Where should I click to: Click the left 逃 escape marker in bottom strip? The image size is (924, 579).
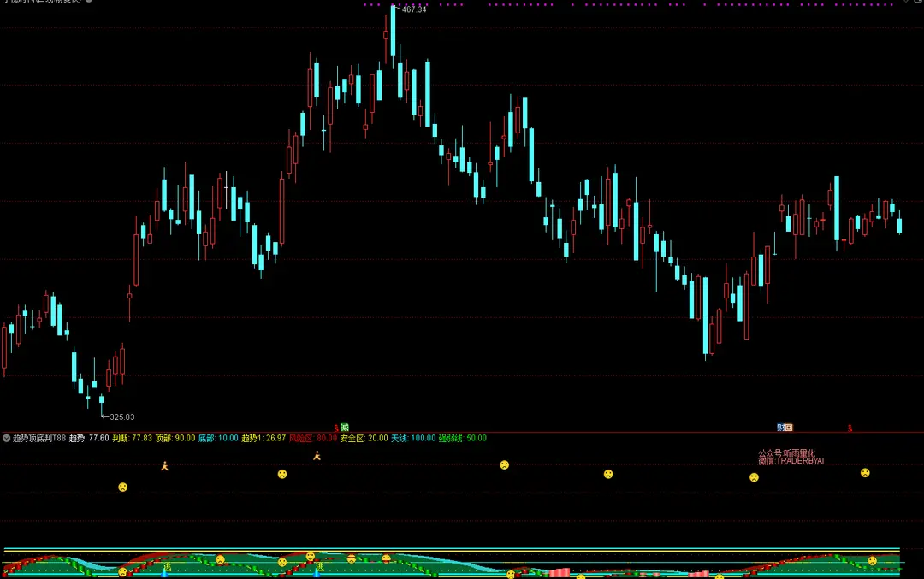coord(168,567)
